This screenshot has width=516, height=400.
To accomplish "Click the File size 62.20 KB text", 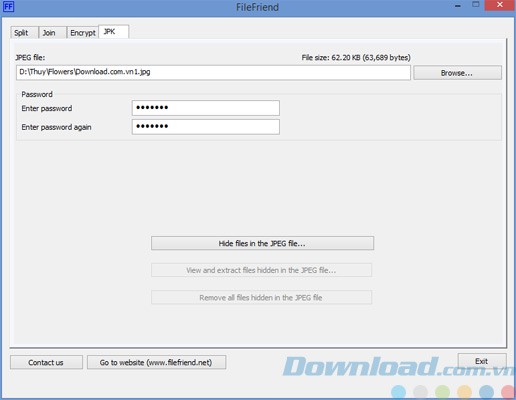I will 356,58.
